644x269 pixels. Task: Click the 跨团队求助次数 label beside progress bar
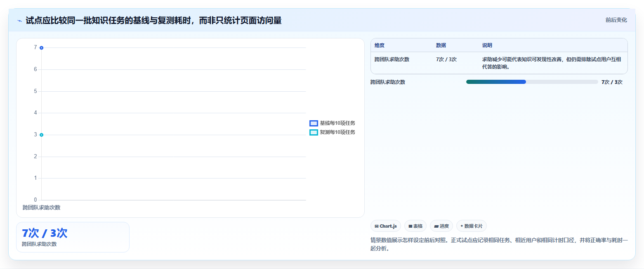388,82
